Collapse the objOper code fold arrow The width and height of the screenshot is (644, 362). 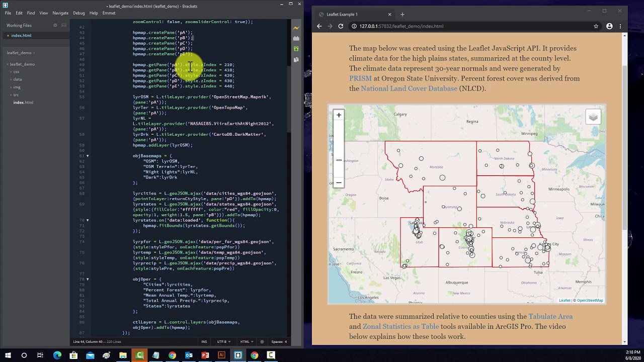(x=87, y=279)
